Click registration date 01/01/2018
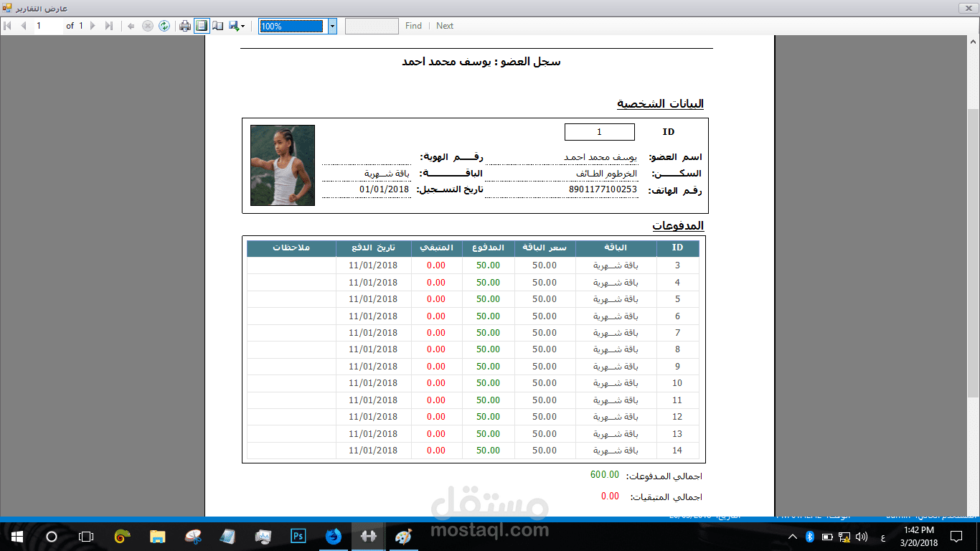 [384, 189]
